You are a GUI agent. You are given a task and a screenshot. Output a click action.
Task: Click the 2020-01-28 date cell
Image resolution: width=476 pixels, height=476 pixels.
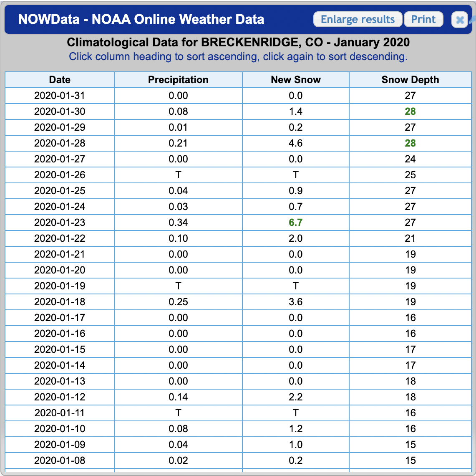(60, 143)
